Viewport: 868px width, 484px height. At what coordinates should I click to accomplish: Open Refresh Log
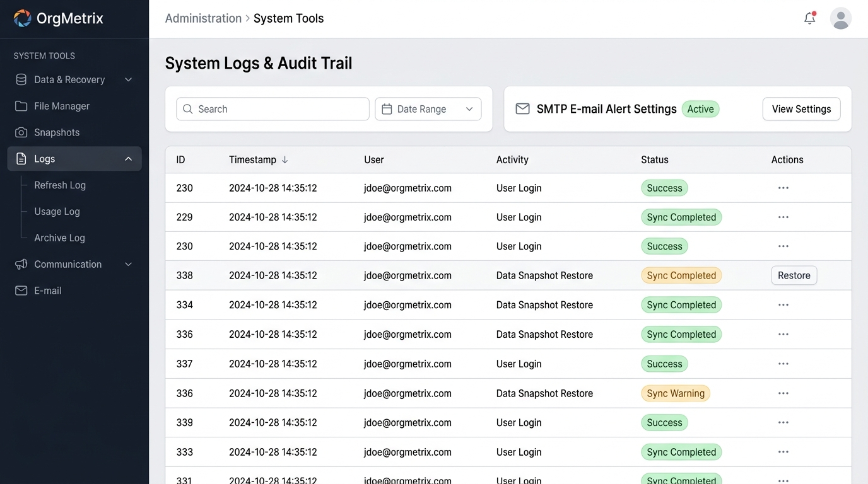pyautogui.click(x=60, y=185)
